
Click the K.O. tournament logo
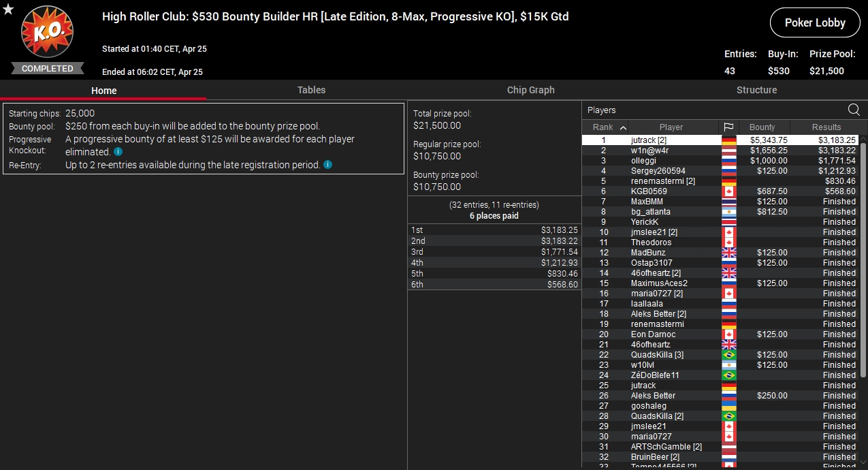tap(47, 31)
